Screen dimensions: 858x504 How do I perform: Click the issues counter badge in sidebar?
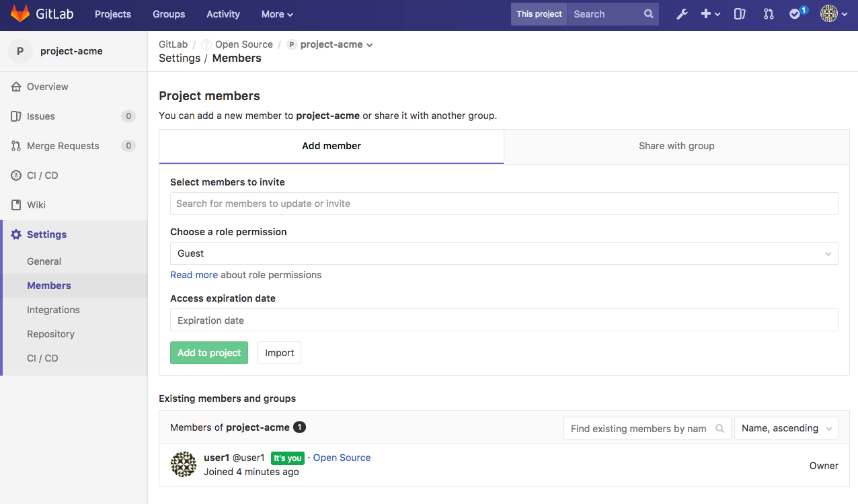point(128,116)
